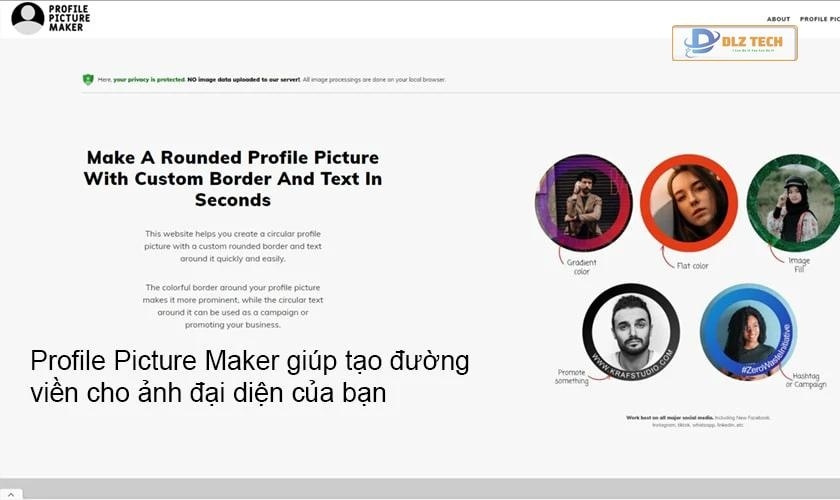
Task: Click the DLZ Tech logo badge
Action: coord(734,43)
